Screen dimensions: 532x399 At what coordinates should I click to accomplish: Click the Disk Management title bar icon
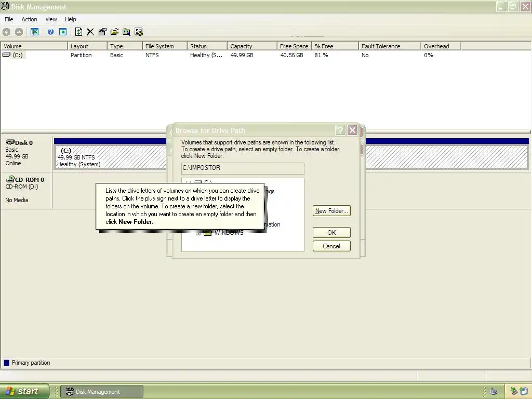(5, 6)
